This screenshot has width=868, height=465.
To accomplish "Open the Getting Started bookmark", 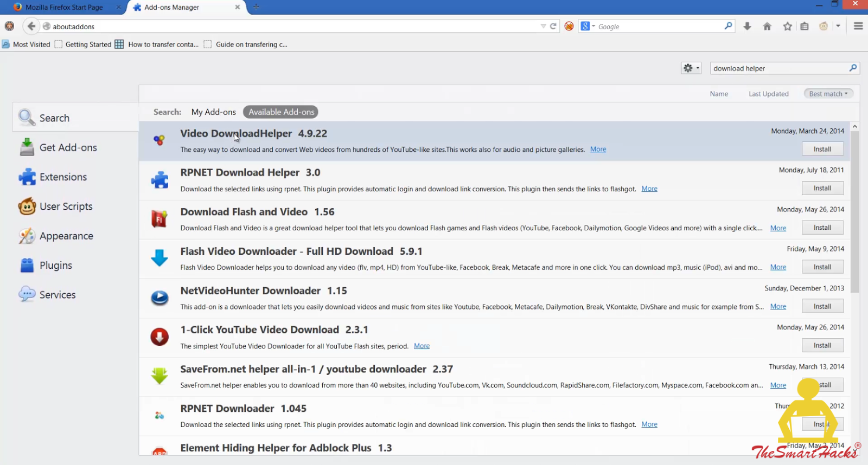I will pos(83,44).
